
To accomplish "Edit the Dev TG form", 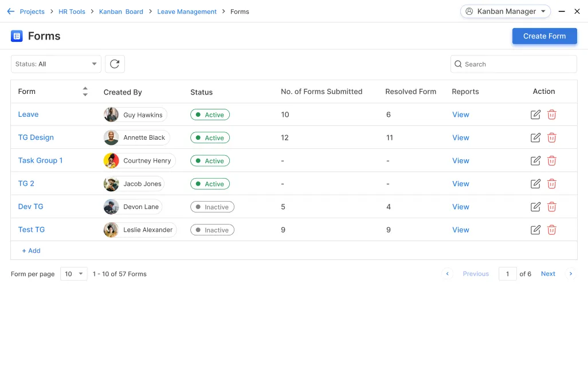I will pyautogui.click(x=535, y=207).
